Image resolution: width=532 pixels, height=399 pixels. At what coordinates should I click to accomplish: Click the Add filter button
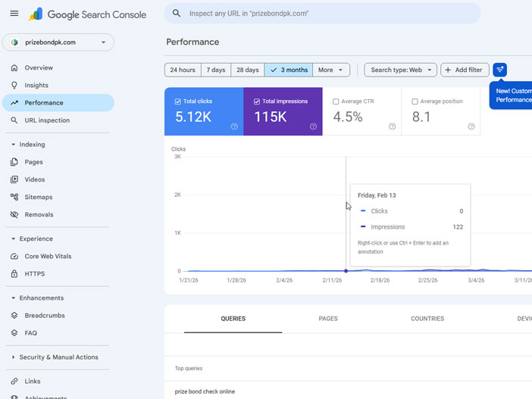click(x=465, y=70)
